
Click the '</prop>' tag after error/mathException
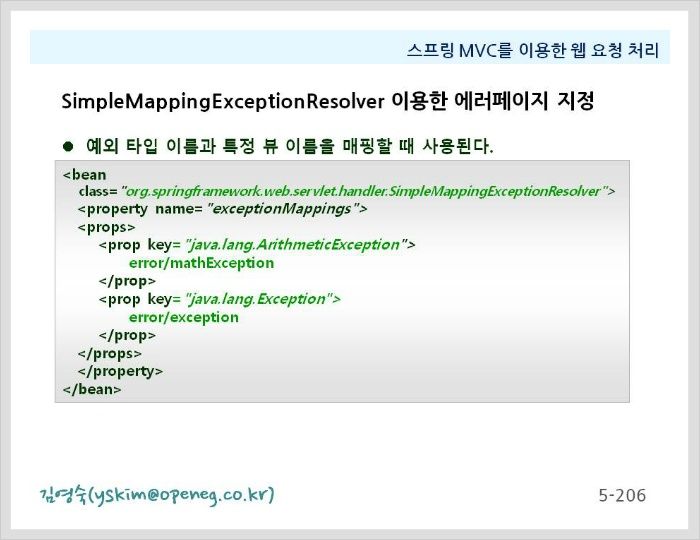pos(127,281)
